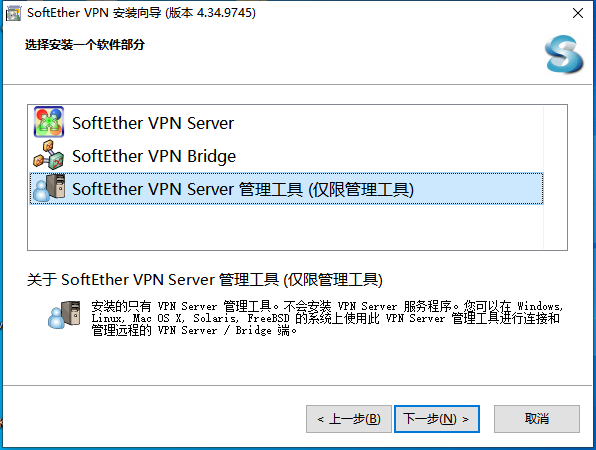
Task: Click the right margin column of the list box
Action: click(x=555, y=177)
